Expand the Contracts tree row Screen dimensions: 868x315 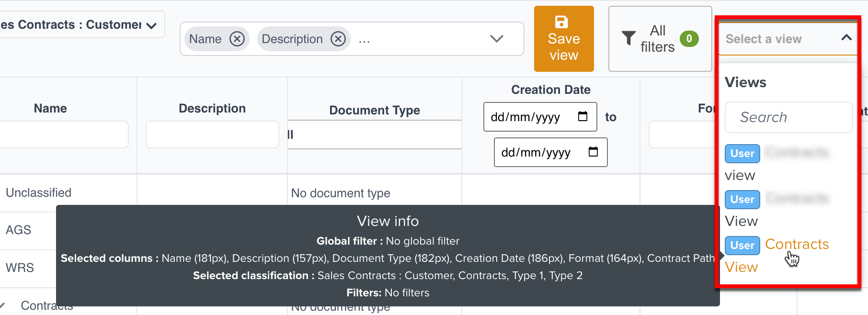click(3, 305)
